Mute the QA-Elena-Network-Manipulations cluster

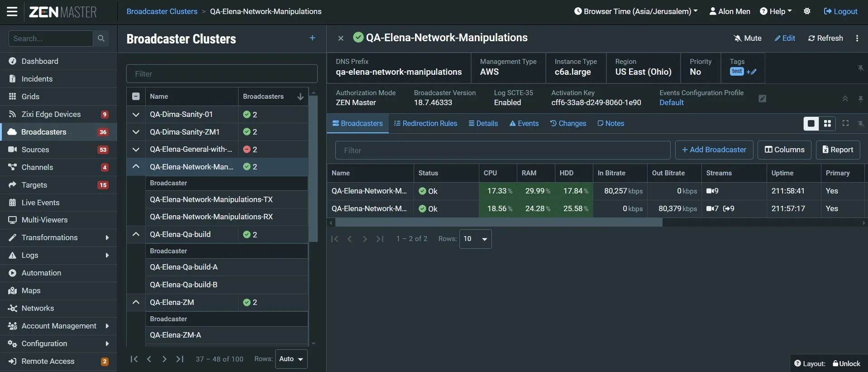click(x=748, y=39)
